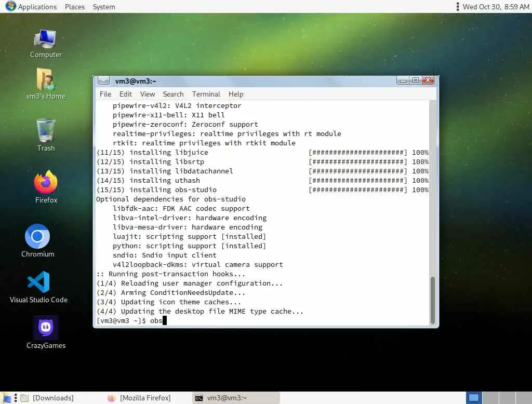
Task: Click "Arming ConditionNeedsUpdate..." line
Action: 170,293
